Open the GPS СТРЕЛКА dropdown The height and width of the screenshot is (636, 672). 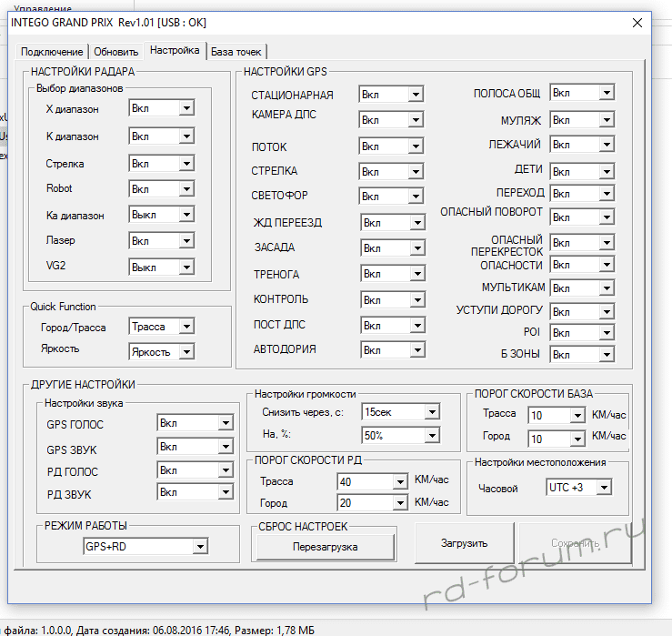pyautogui.click(x=391, y=172)
